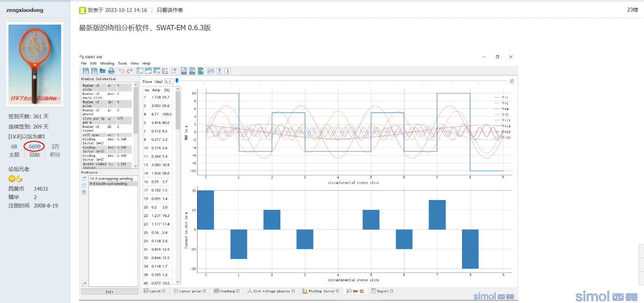The height and width of the screenshot is (303, 644).
Task: Click the delete winding icon with red x
Action: point(84,284)
